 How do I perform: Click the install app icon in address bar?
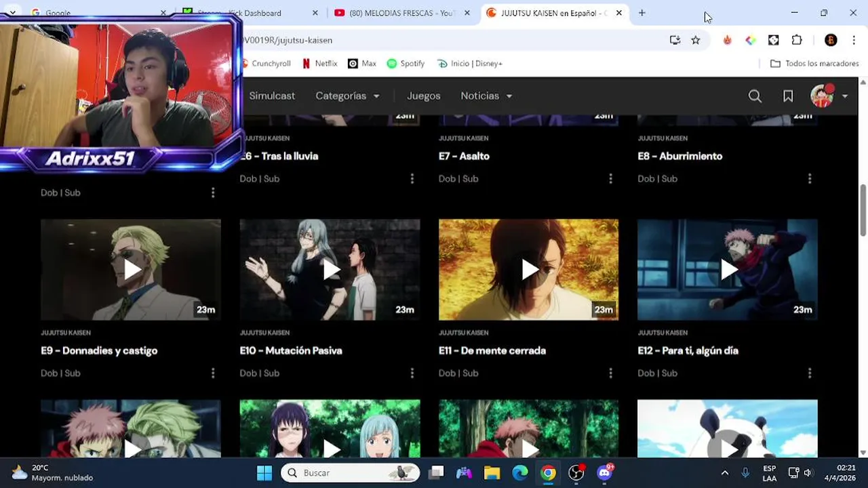(x=675, y=40)
